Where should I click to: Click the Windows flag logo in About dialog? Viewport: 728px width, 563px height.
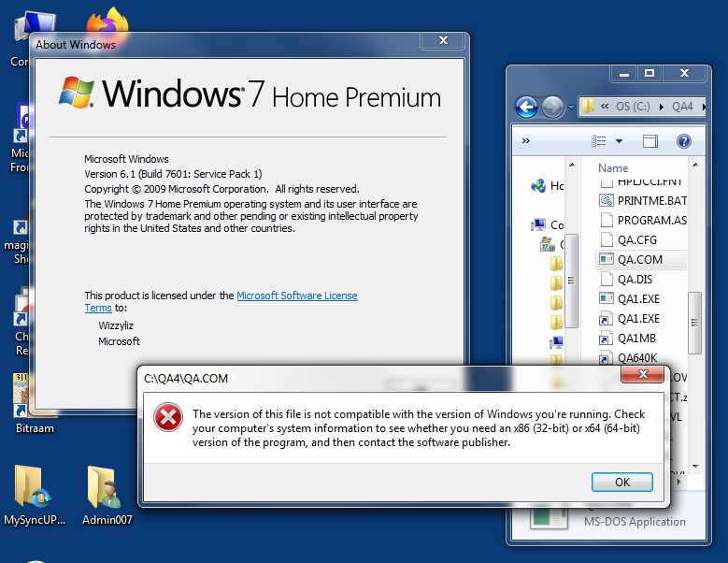point(76,92)
